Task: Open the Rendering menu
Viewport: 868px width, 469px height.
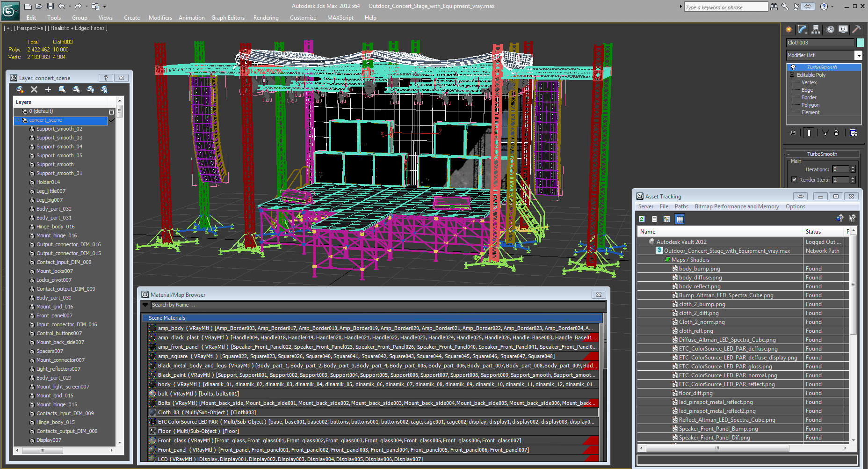Action: 266,18
